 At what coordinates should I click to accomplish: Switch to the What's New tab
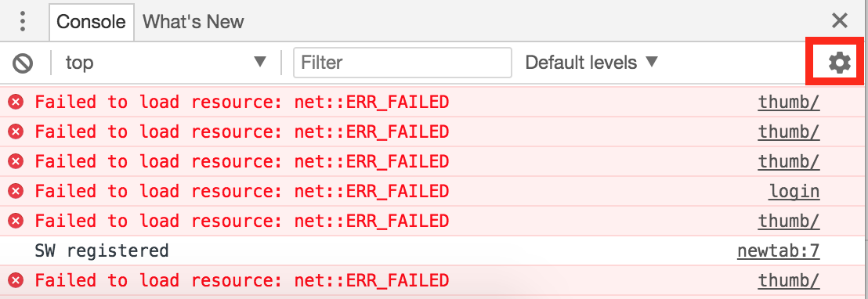click(193, 22)
